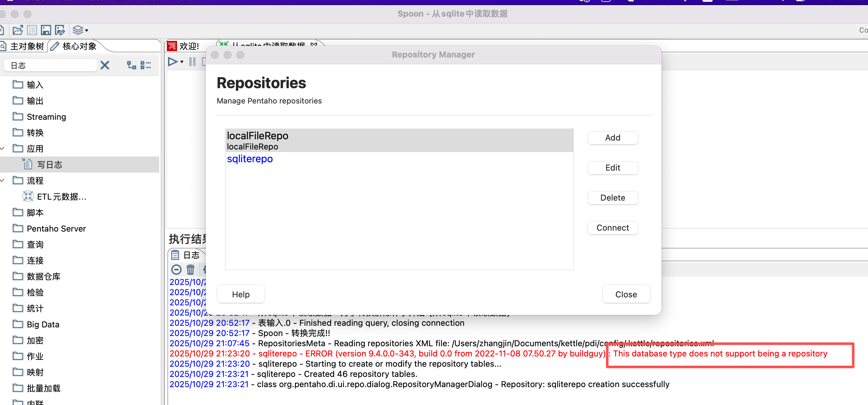
Task: Clear the 日志 search with X icon
Action: point(105,65)
